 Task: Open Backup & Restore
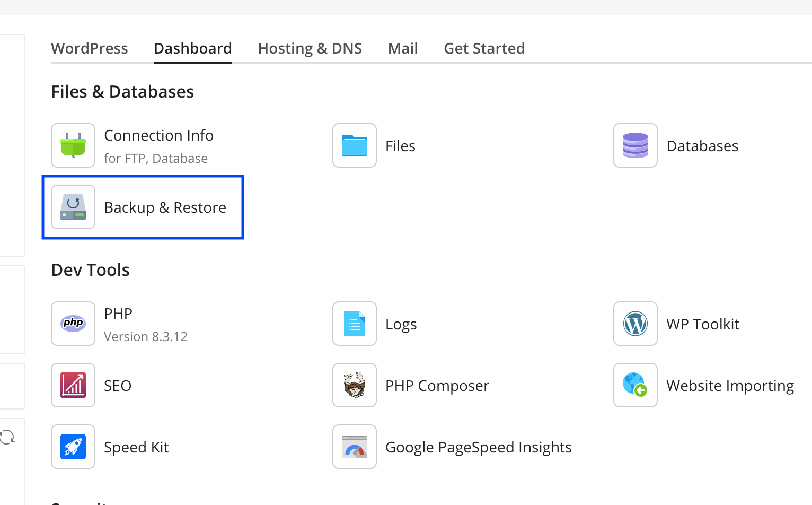73,207
